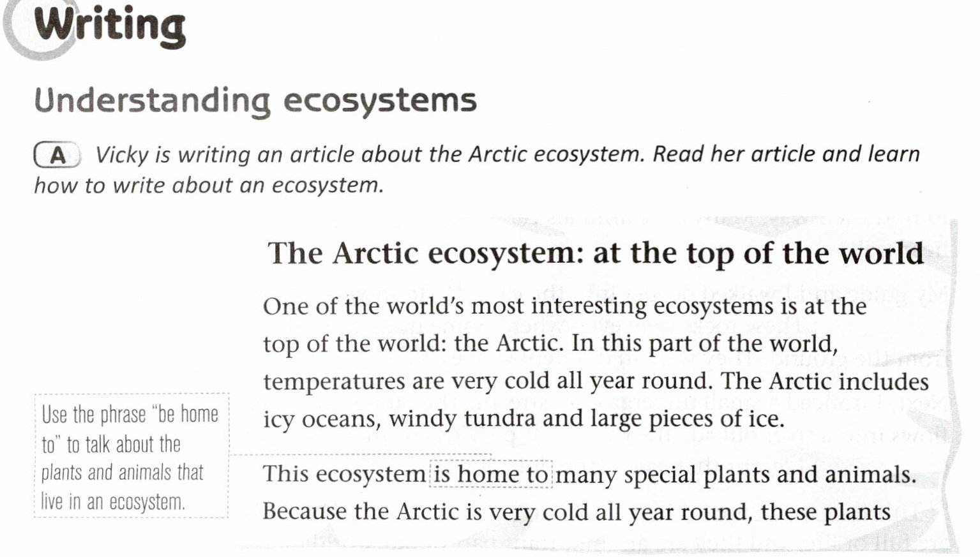Image resolution: width=980 pixels, height=557 pixels.
Task: Click 'plants and animals that' in tip box
Action: tap(122, 473)
